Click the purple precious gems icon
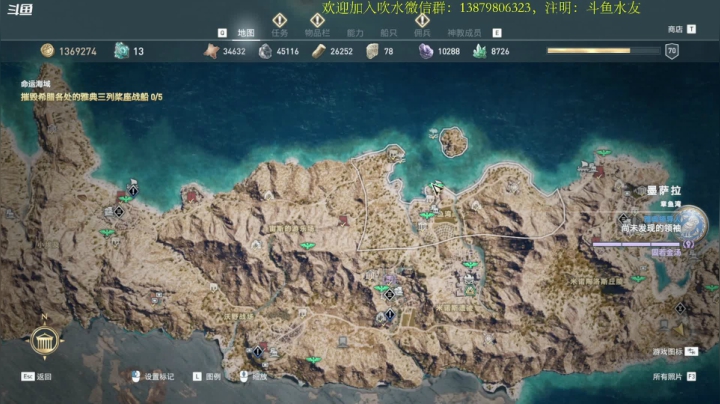 pos(426,51)
